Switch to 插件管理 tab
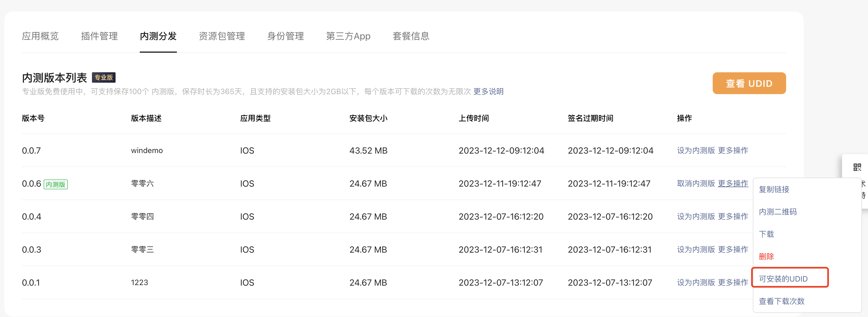Image resolution: width=868 pixels, height=317 pixels. (x=99, y=36)
